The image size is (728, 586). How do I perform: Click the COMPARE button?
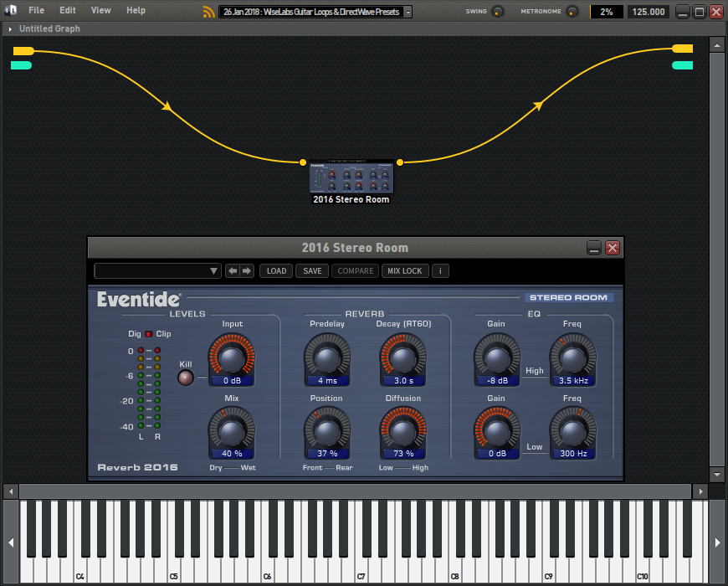click(355, 270)
